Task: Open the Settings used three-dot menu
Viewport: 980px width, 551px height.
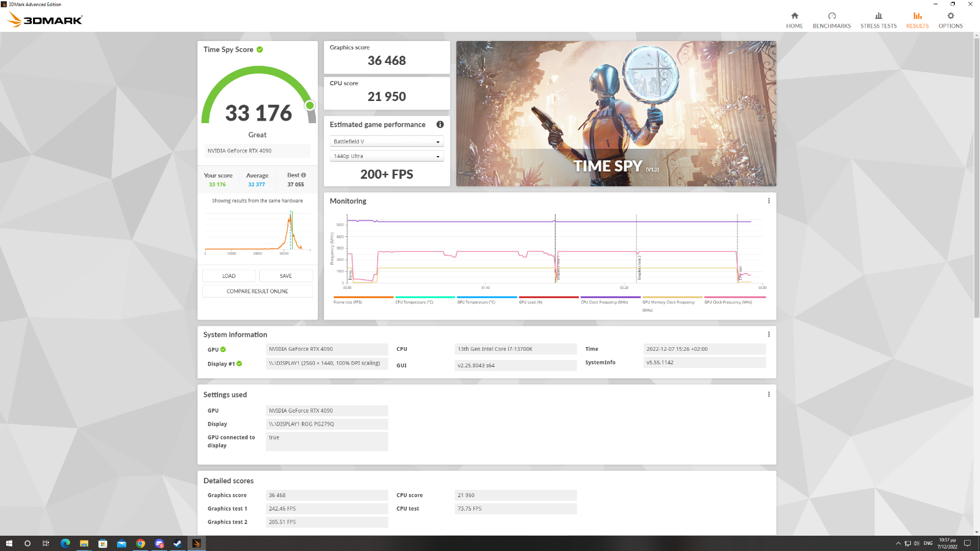Action: (x=769, y=394)
